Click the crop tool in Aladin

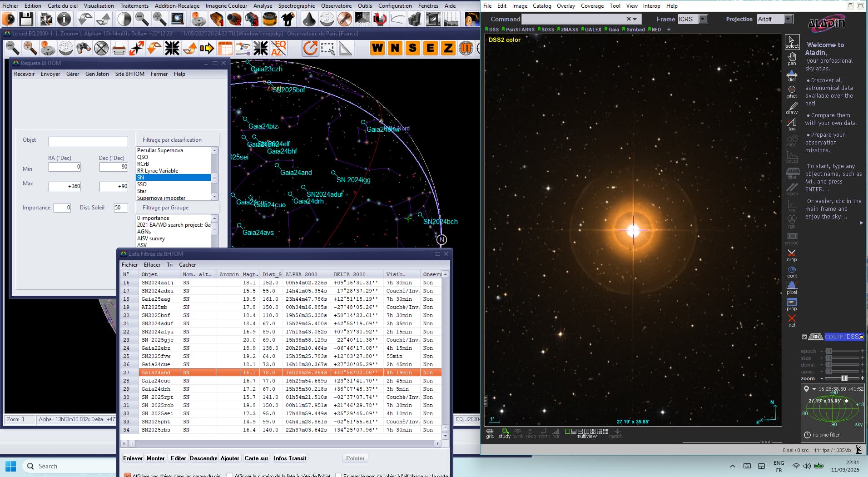tap(792, 255)
